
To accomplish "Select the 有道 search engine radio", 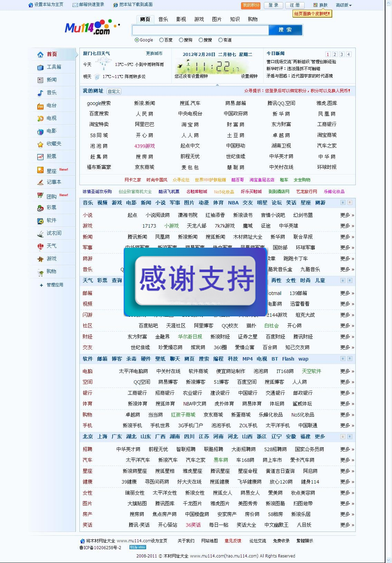I will [220, 40].
